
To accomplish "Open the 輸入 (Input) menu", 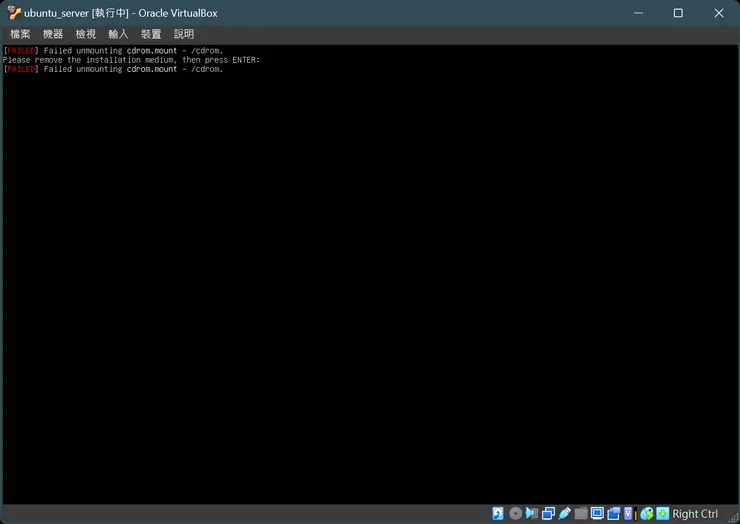I will (x=118, y=34).
